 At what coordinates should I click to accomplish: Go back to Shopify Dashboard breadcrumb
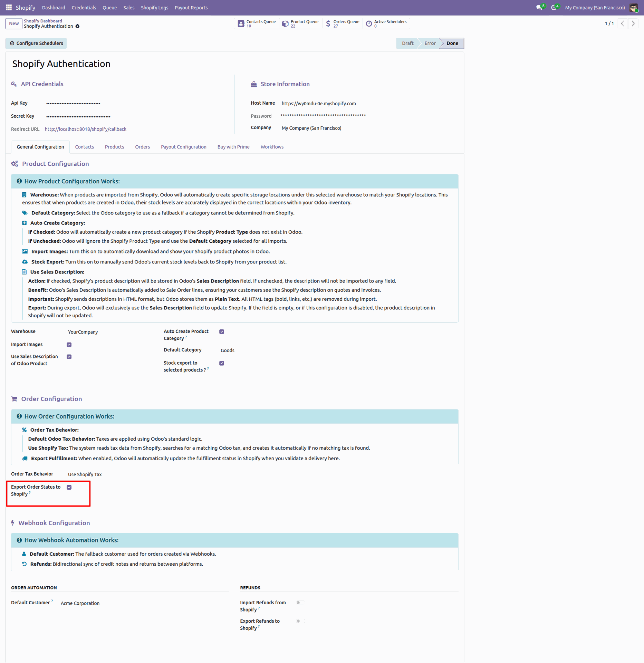[x=43, y=21]
